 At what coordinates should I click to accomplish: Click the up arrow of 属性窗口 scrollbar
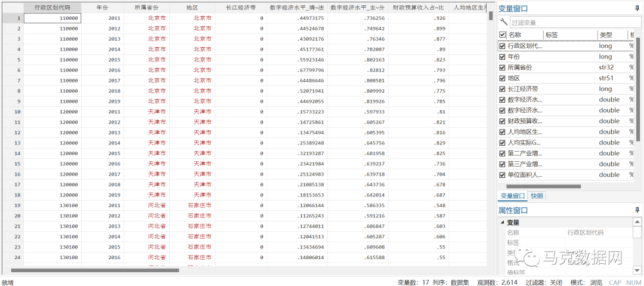point(637,222)
